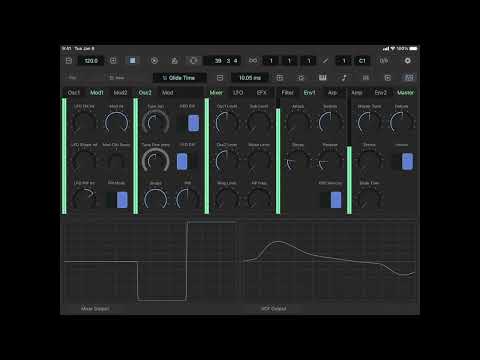Image resolution: width=480 pixels, height=360 pixels.
Task: Open the Env1 tab
Action: (309, 92)
